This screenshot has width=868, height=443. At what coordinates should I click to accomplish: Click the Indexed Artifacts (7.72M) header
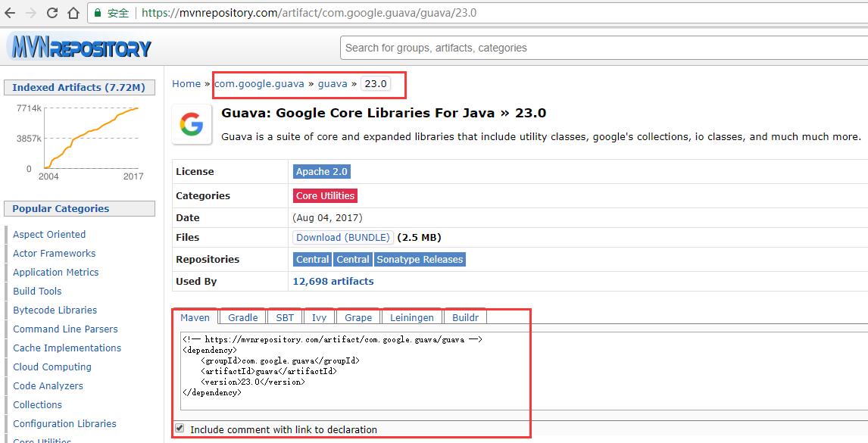click(x=80, y=88)
